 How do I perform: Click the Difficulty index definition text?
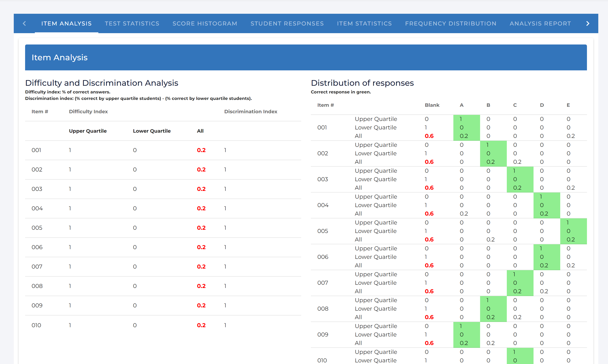click(x=68, y=92)
